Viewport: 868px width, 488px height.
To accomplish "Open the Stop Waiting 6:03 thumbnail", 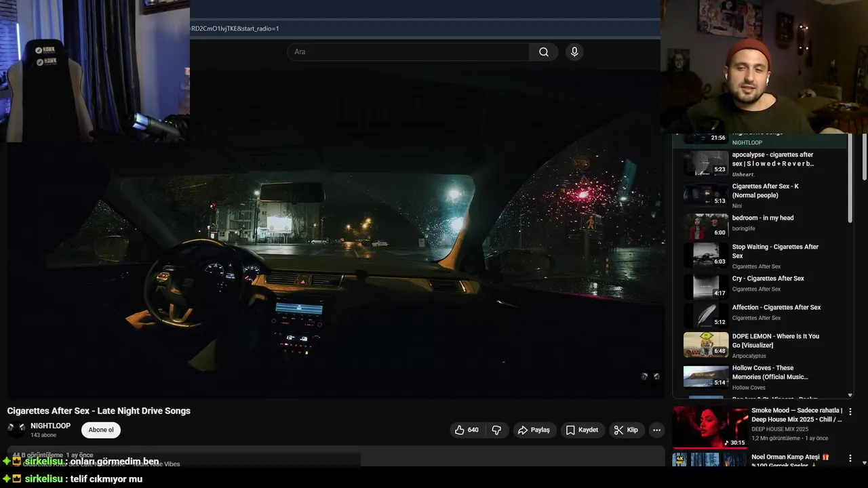I will (x=706, y=256).
